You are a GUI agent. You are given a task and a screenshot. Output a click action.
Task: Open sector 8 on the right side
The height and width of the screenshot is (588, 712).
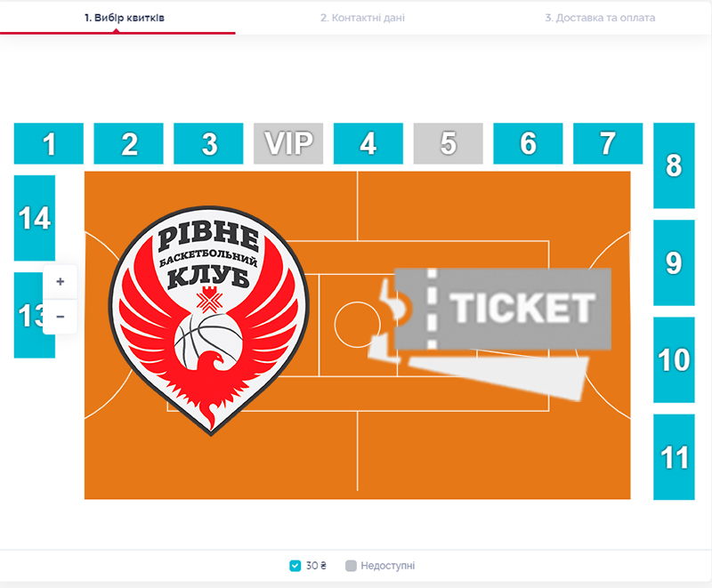point(674,165)
